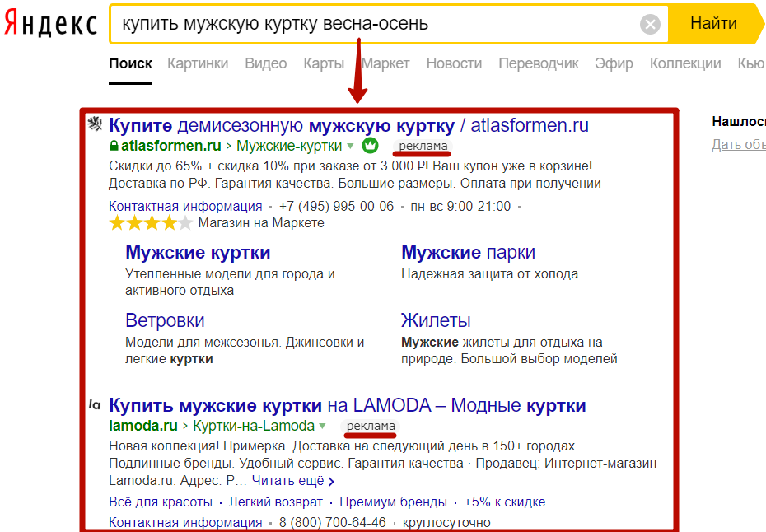The image size is (766, 532).
Task: Open the Видео tab
Action: point(265,63)
